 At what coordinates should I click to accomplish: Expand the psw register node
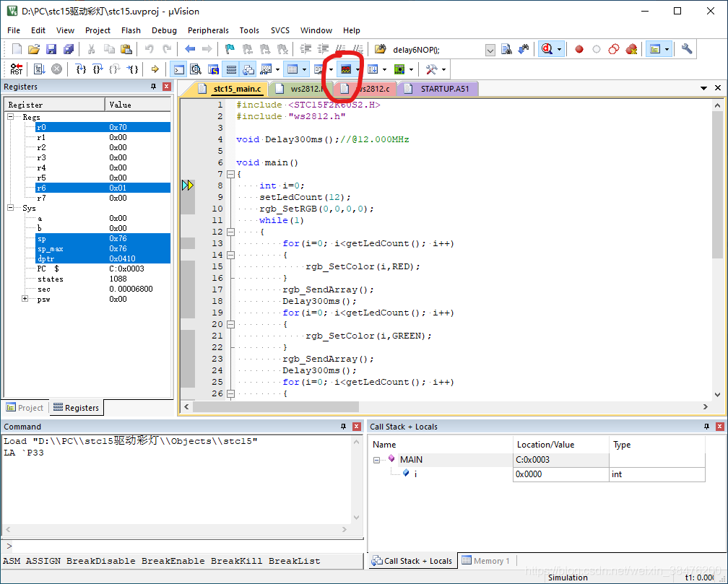[x=25, y=299]
